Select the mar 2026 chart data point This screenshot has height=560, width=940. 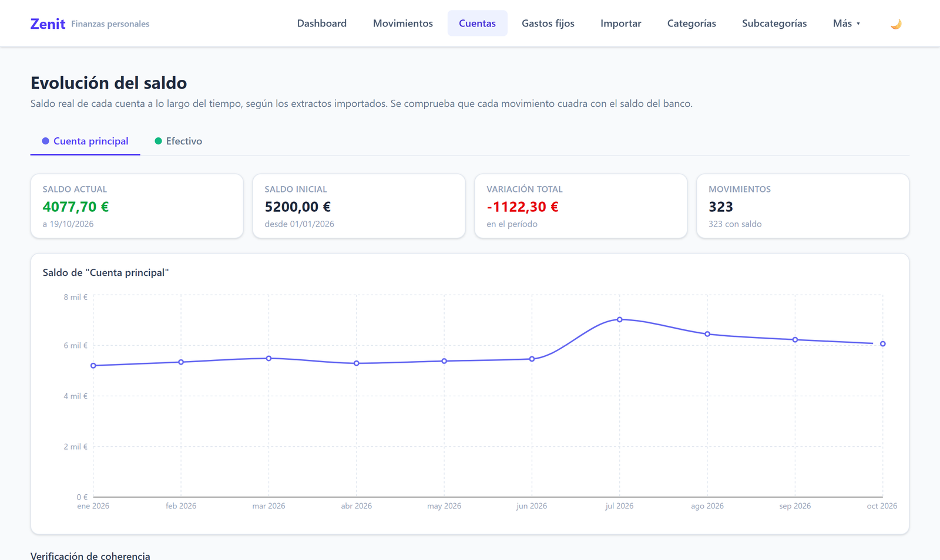(x=269, y=358)
